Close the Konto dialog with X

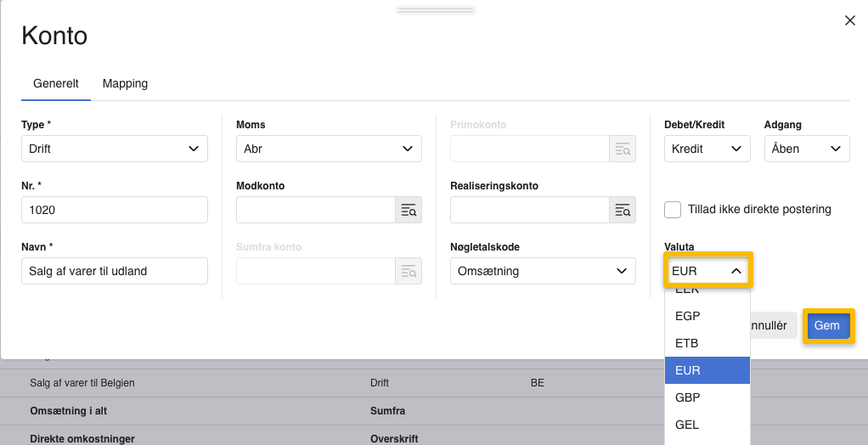click(x=849, y=20)
